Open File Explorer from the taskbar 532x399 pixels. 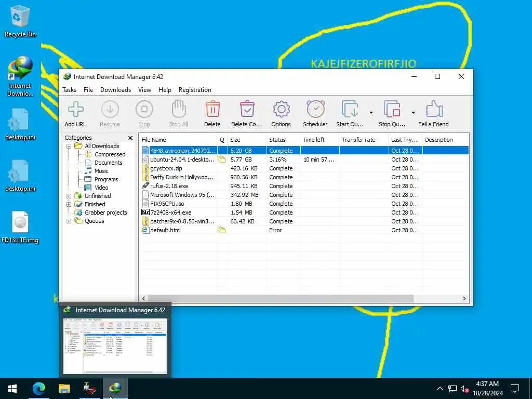click(64, 389)
